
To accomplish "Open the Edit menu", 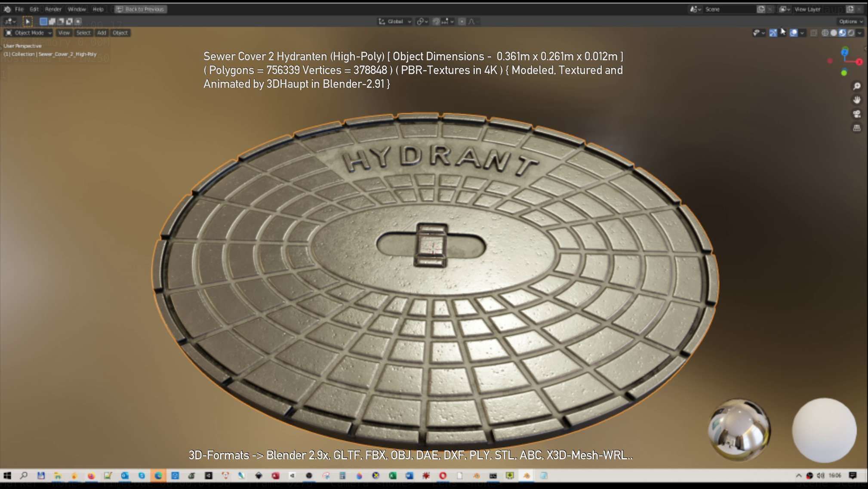I will tap(34, 9).
